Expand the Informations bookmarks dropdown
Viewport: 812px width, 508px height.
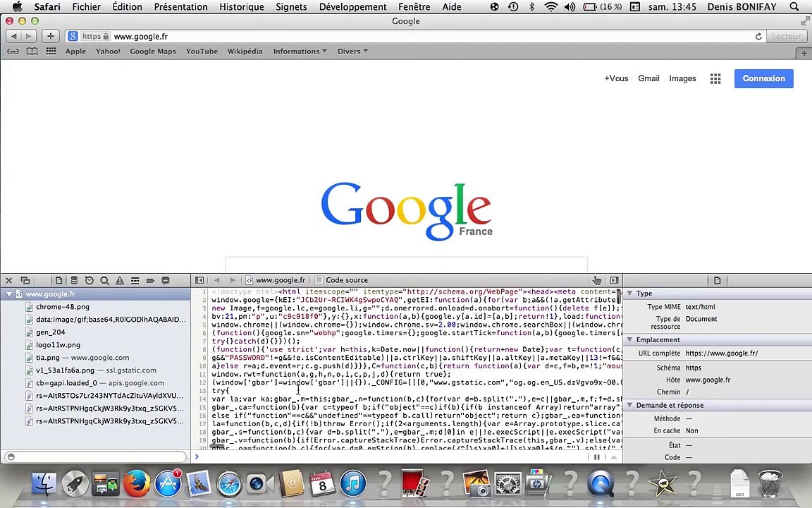point(300,52)
